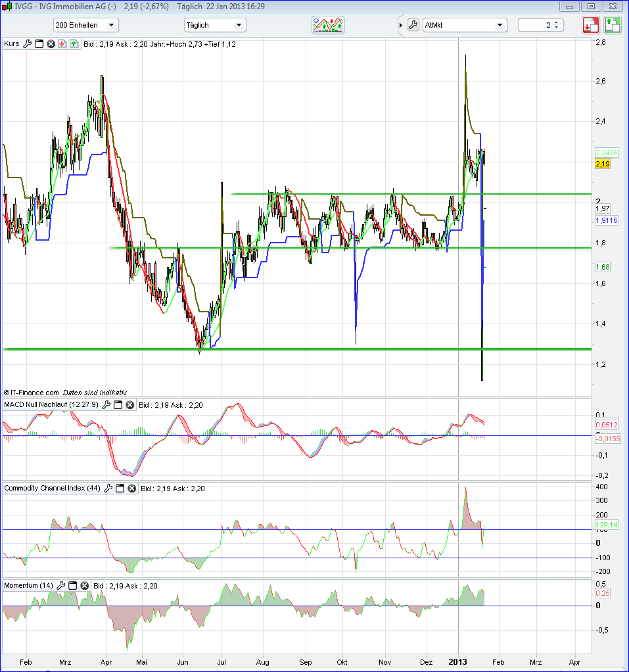The width and height of the screenshot is (629, 672).
Task: Click the 2013 label on time axis
Action: click(x=458, y=661)
